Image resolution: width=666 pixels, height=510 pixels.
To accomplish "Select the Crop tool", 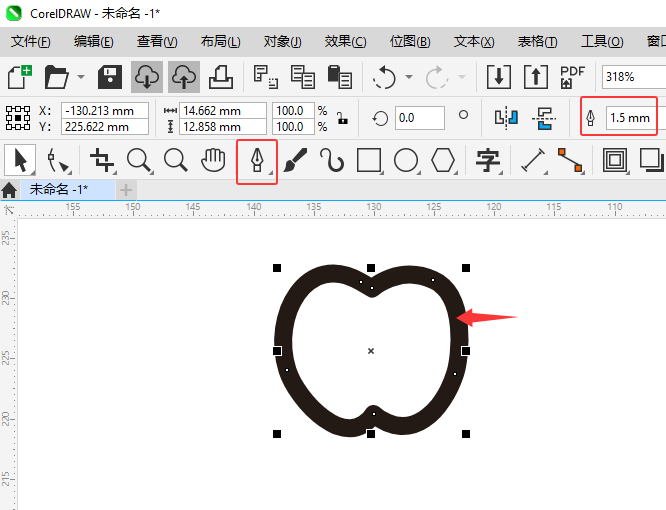I will point(102,160).
